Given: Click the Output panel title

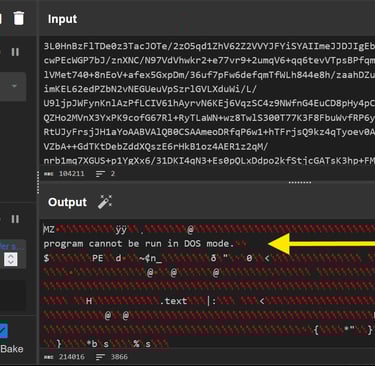Looking at the screenshot, I should (x=67, y=202).
